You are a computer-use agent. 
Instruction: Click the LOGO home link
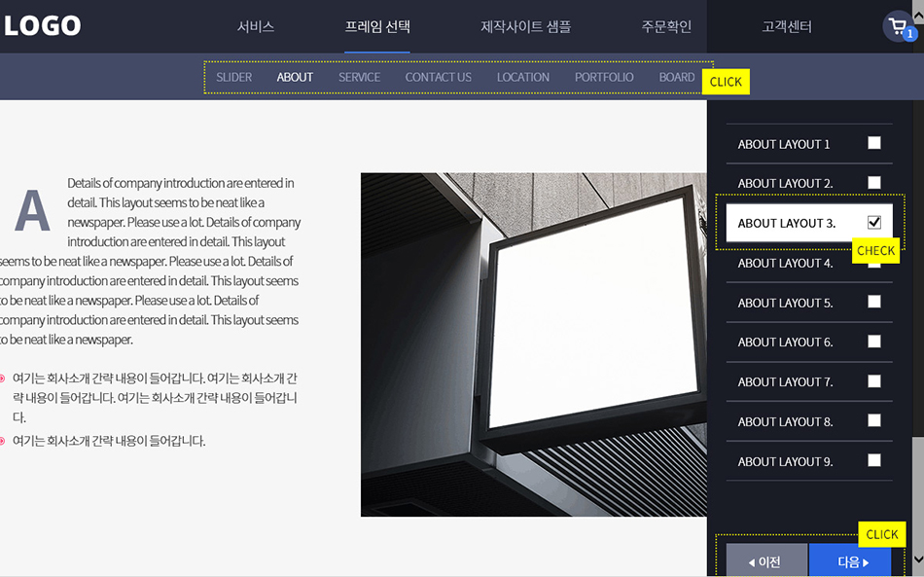click(x=43, y=26)
